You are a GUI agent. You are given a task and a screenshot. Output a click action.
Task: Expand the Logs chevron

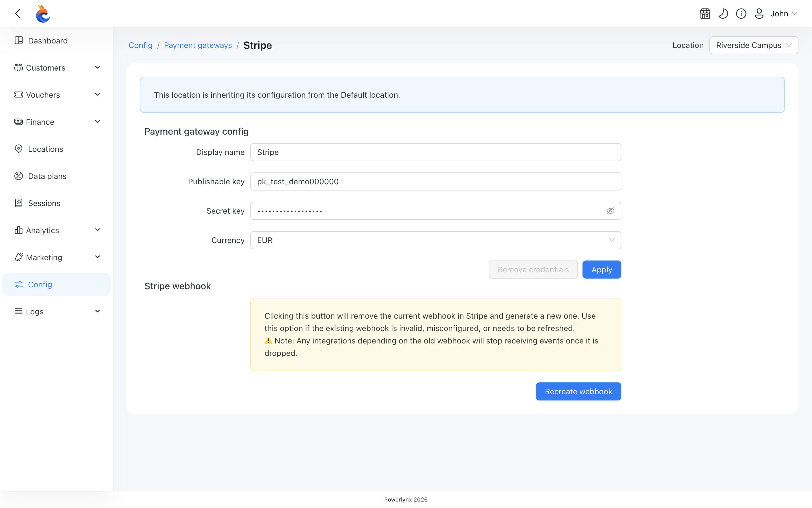tap(98, 312)
